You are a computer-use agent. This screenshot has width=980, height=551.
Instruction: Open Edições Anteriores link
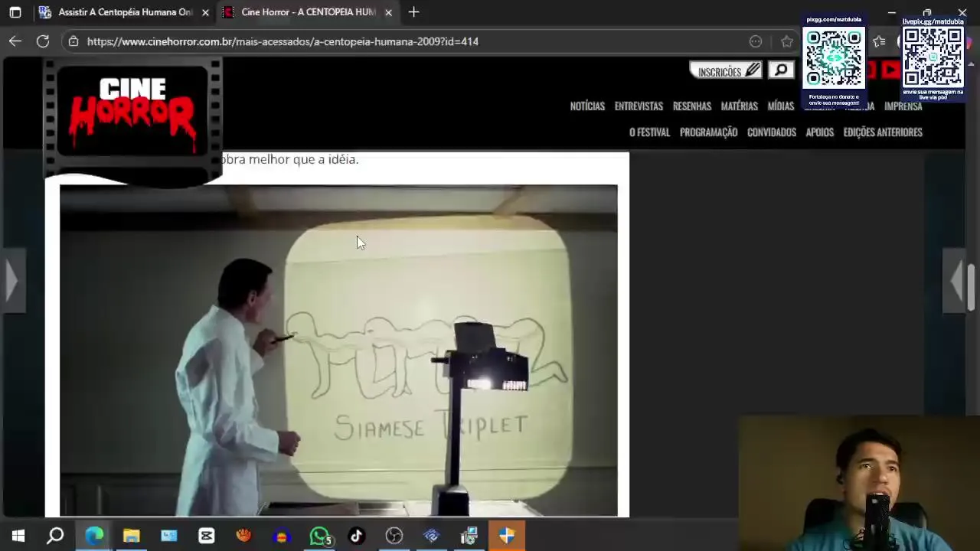tap(883, 132)
